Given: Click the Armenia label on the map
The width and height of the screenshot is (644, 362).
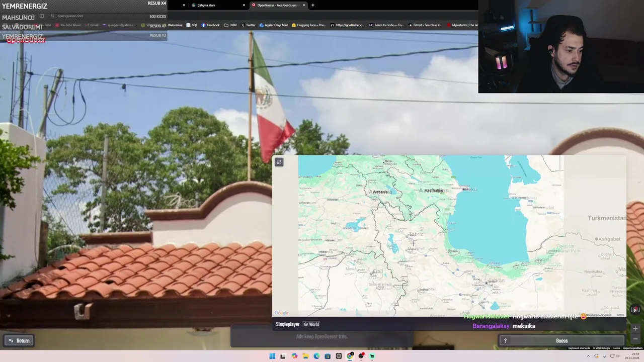Looking at the screenshot, I should [380, 192].
